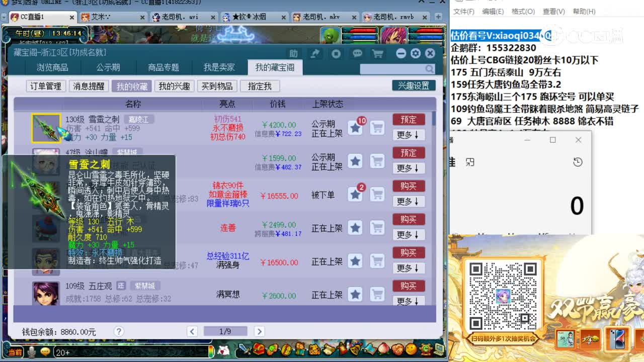644x362 pixels.
Task: Open the 助 helper icon in the treasure pavilion header
Action: point(293,53)
